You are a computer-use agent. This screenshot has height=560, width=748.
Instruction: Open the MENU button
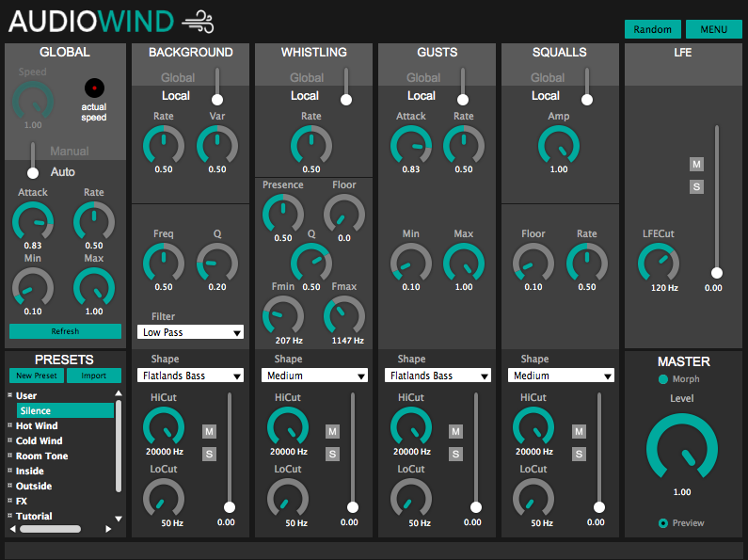coord(713,29)
